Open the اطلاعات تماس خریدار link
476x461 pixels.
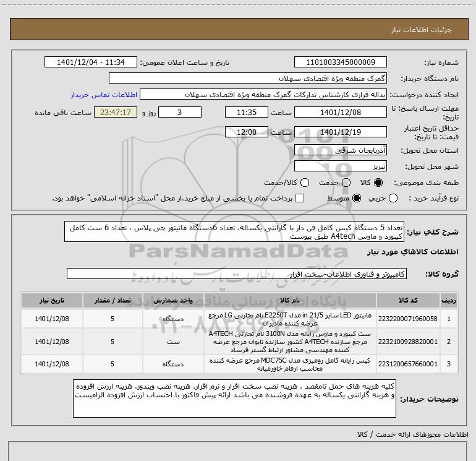point(104,95)
